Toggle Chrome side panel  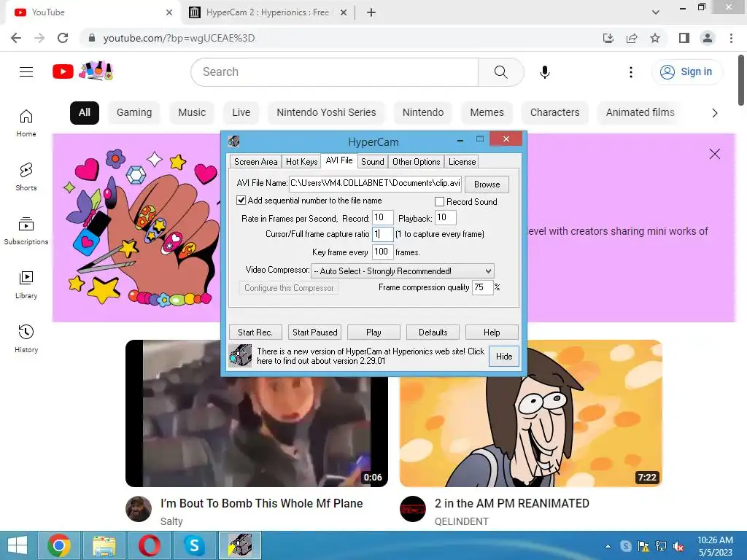[684, 38]
